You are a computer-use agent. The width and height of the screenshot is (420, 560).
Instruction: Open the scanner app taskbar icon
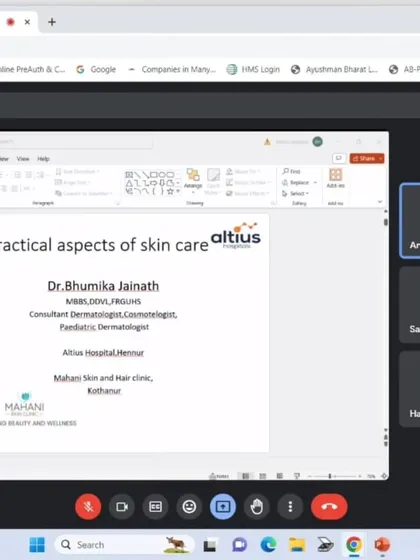coord(325,545)
